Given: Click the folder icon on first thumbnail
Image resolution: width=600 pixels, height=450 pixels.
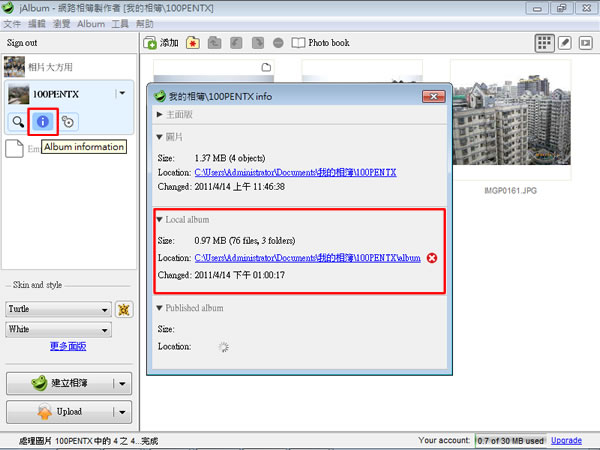Looking at the screenshot, I should click(x=266, y=67).
